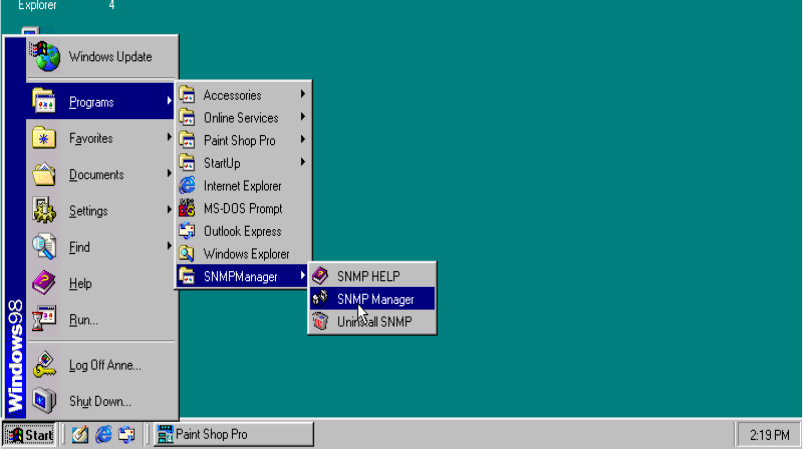This screenshot has width=803, height=449.
Task: Click the Paint Shop Pro folder icon
Action: 187,140
